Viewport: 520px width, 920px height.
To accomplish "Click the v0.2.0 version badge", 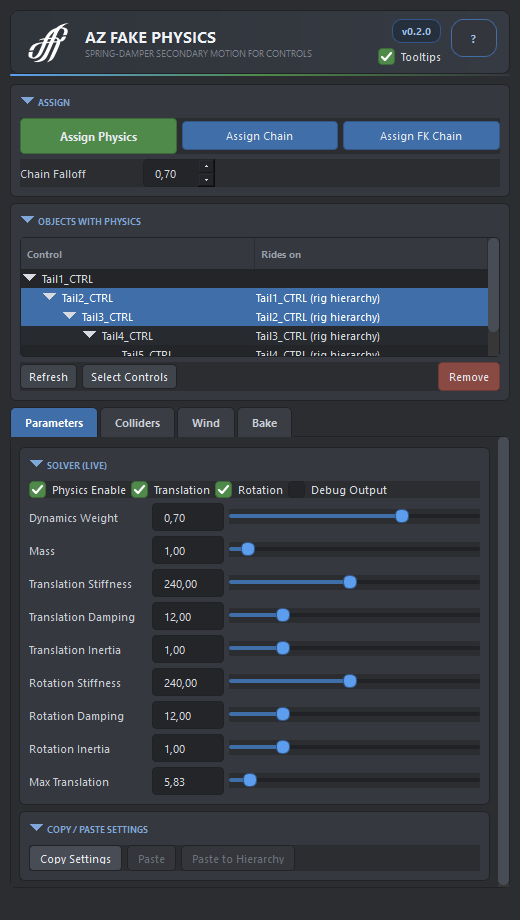I will (x=416, y=32).
